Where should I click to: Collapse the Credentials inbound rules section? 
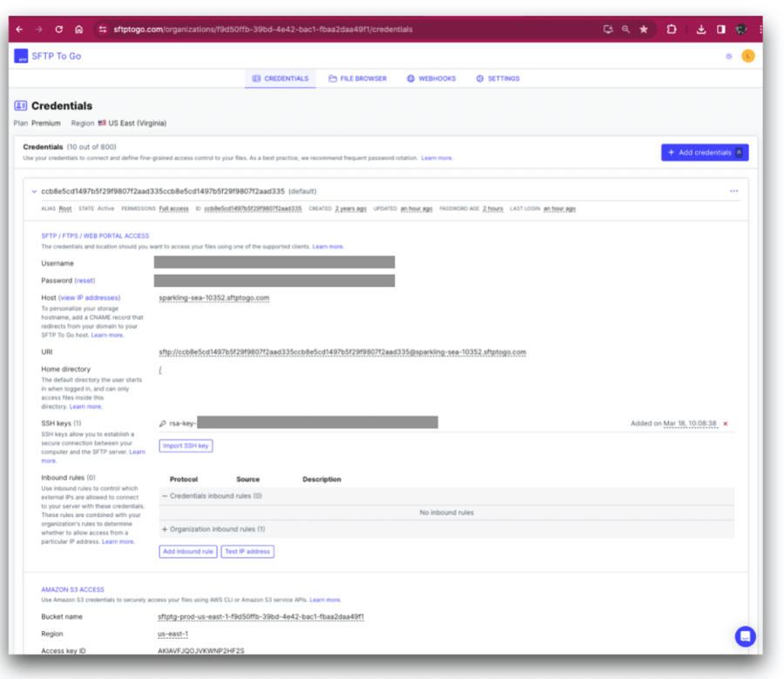(x=166, y=496)
